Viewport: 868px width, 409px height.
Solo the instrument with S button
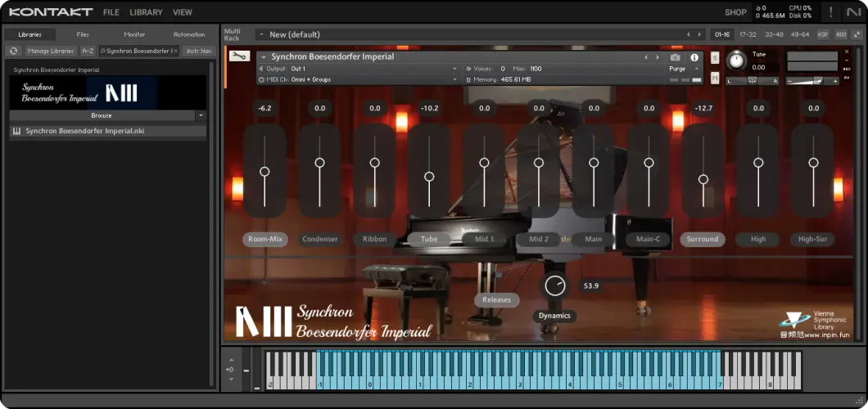click(x=715, y=58)
